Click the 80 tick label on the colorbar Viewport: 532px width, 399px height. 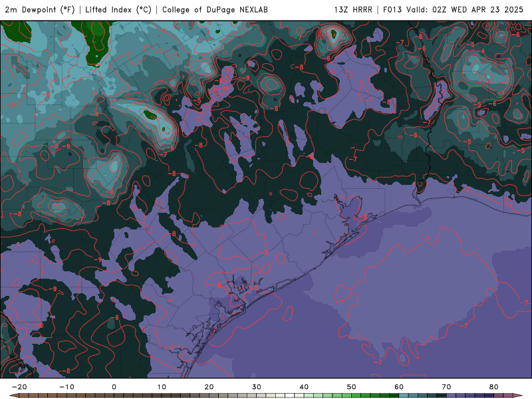[x=494, y=387]
